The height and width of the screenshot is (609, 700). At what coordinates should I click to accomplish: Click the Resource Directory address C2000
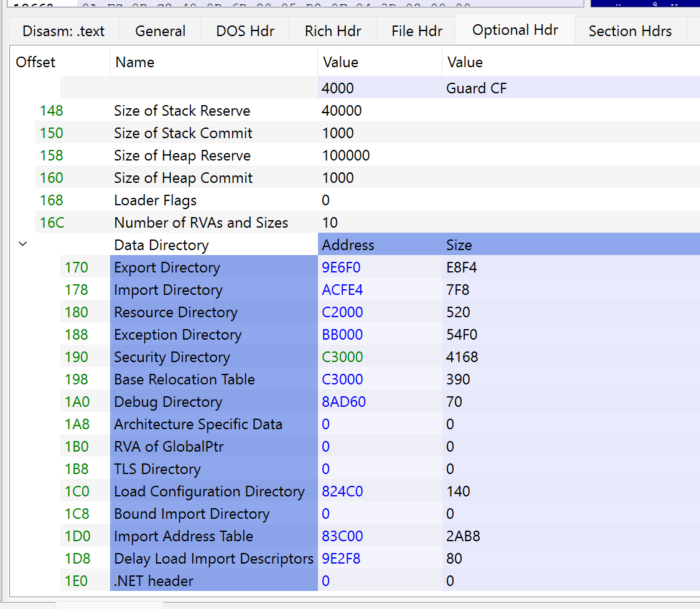[342, 312]
